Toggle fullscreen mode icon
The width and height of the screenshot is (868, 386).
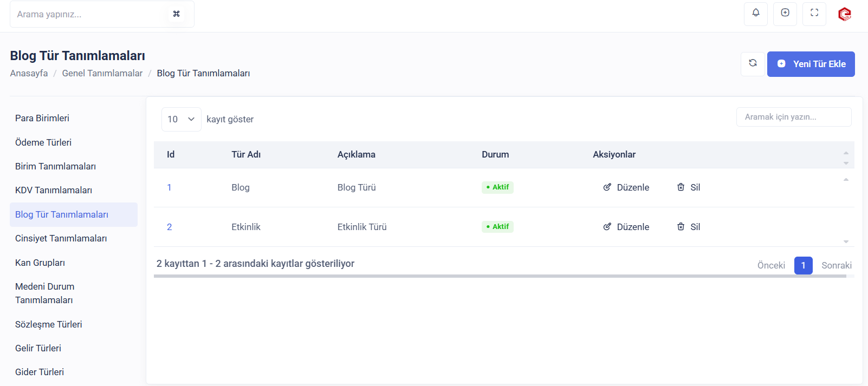pyautogui.click(x=814, y=13)
